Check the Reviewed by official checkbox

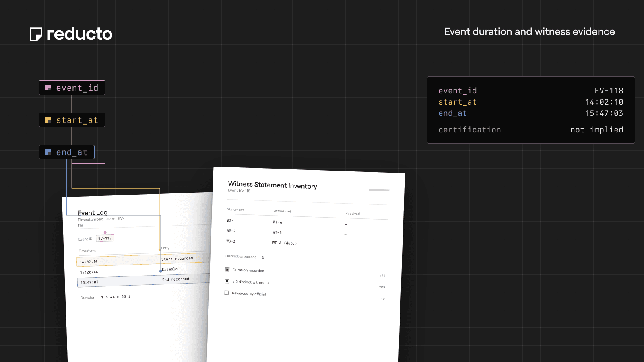(x=227, y=293)
